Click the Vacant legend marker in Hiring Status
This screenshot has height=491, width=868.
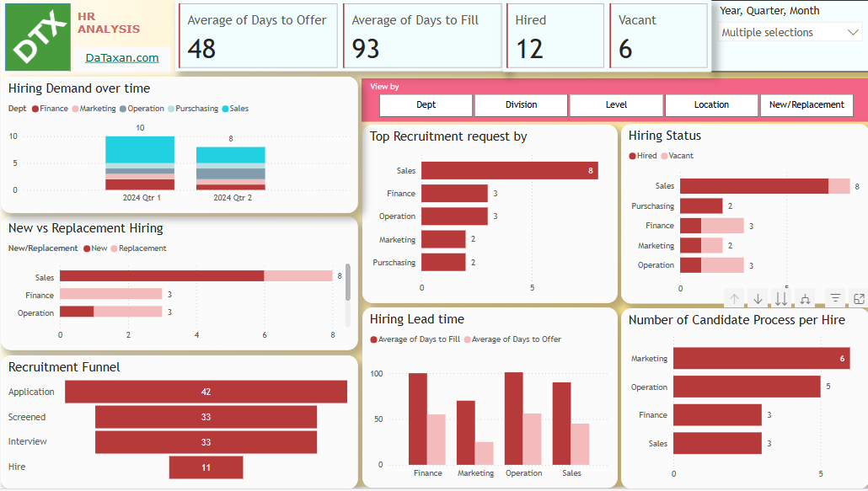coord(664,156)
